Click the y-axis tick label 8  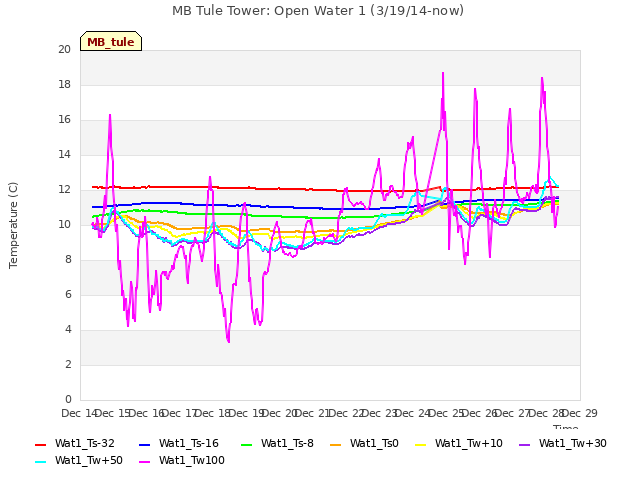(x=68, y=260)
